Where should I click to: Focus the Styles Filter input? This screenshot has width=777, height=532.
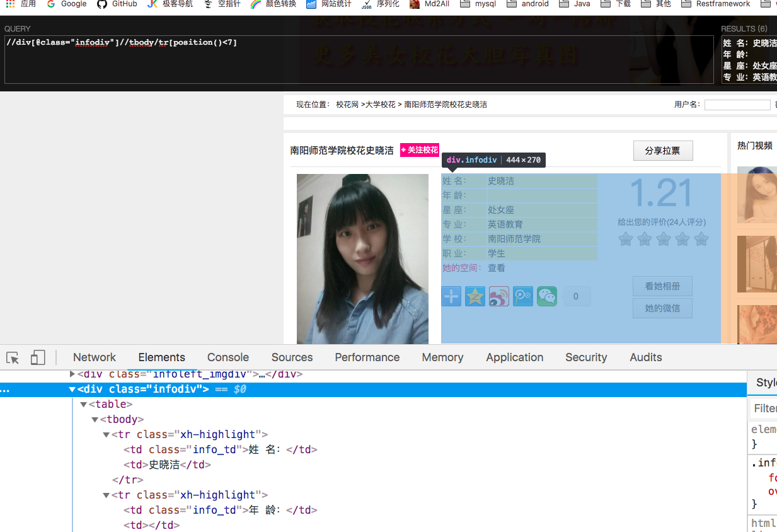pos(764,408)
